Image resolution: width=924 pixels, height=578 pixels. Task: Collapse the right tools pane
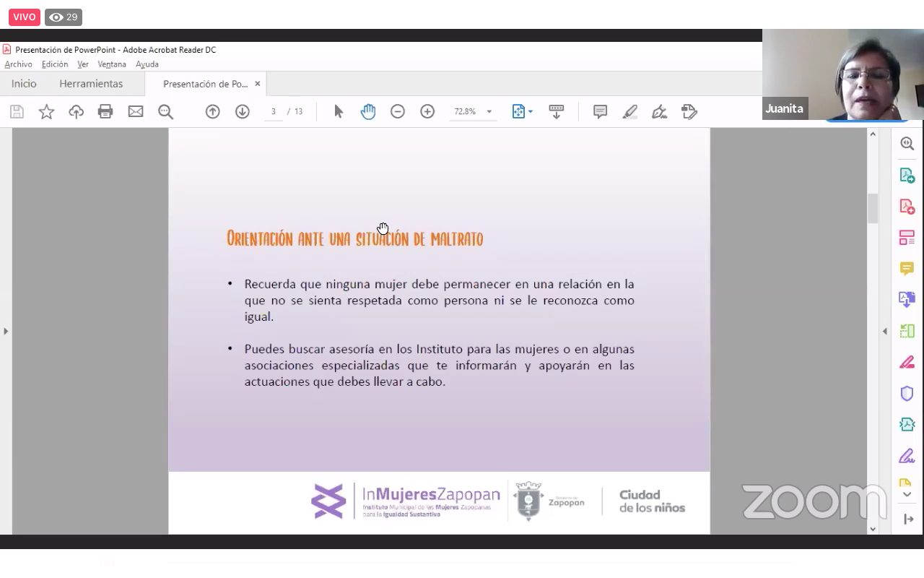click(x=885, y=331)
